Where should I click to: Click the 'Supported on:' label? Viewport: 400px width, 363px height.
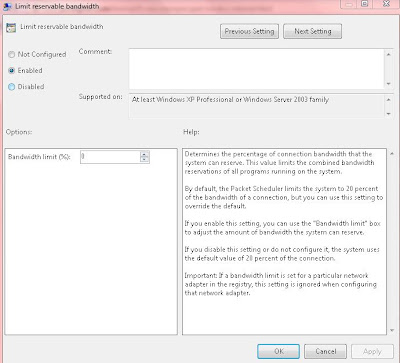(101, 97)
